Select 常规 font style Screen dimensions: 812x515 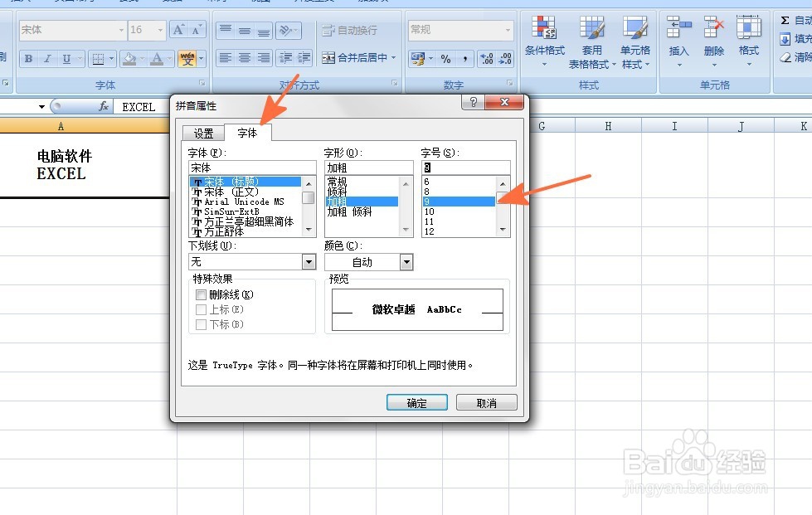coord(362,182)
